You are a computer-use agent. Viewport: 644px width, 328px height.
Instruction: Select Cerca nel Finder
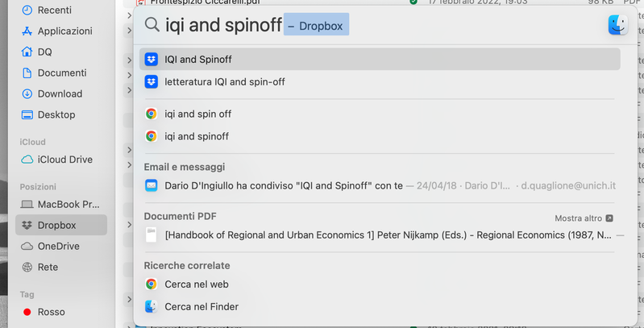tap(202, 306)
